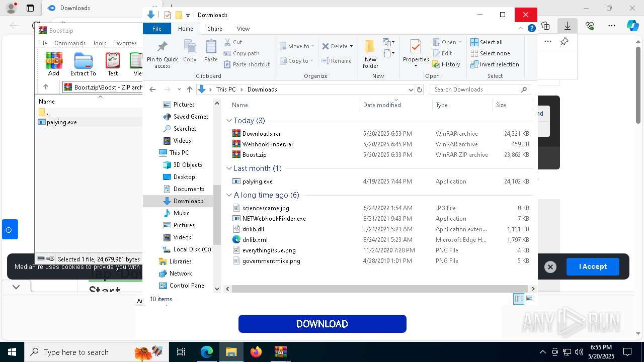Image resolution: width=644 pixels, height=362 pixels.
Task: Switch to details view layout
Action: pyautogui.click(x=519, y=299)
